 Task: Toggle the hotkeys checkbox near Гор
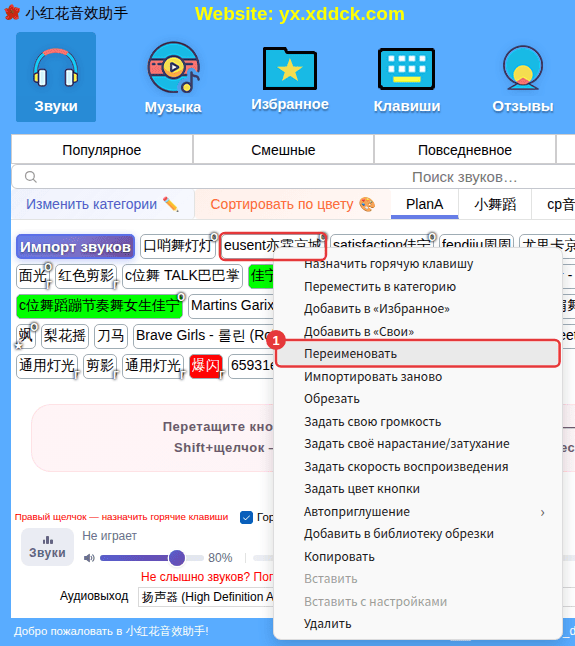tap(246, 517)
